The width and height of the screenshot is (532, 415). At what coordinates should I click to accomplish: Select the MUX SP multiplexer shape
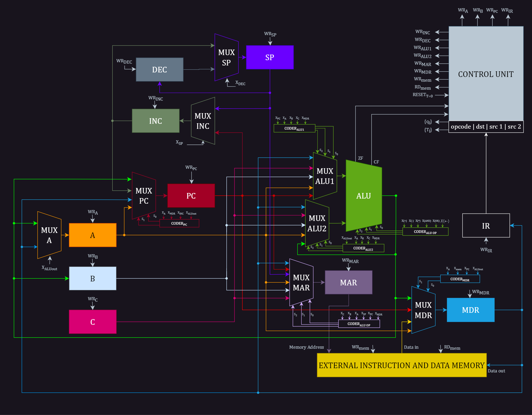tap(226, 57)
